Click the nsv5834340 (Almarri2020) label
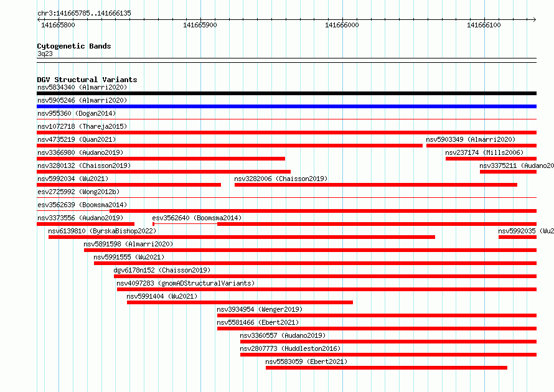The image size is (554, 392). (x=82, y=87)
